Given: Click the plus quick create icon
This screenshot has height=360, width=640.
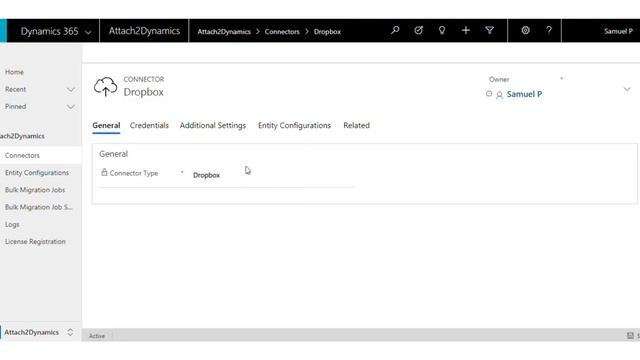Looking at the screenshot, I should 466,30.
